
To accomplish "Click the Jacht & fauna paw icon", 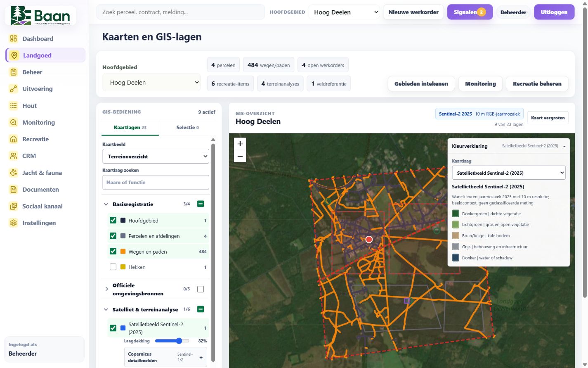I will coord(14,173).
